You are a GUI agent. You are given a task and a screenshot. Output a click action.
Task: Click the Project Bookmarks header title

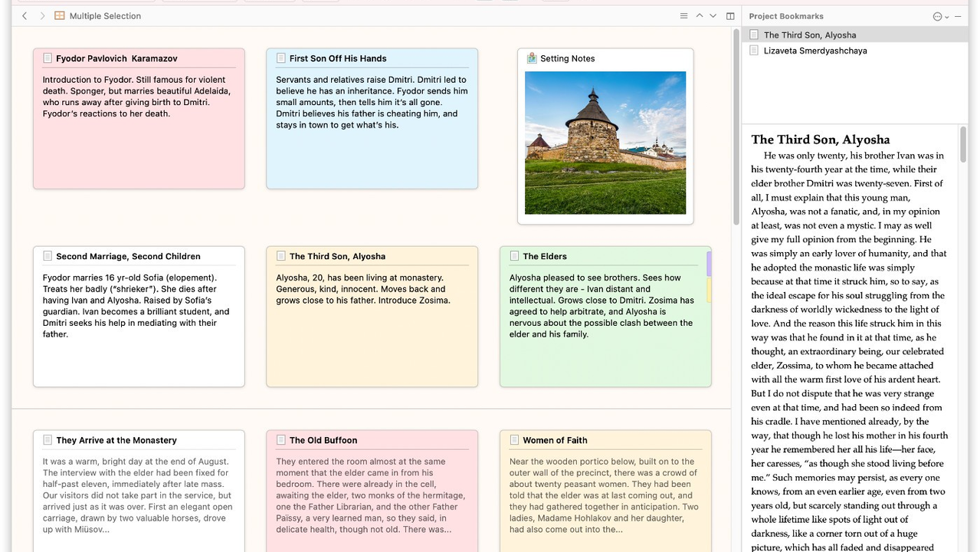786,16
